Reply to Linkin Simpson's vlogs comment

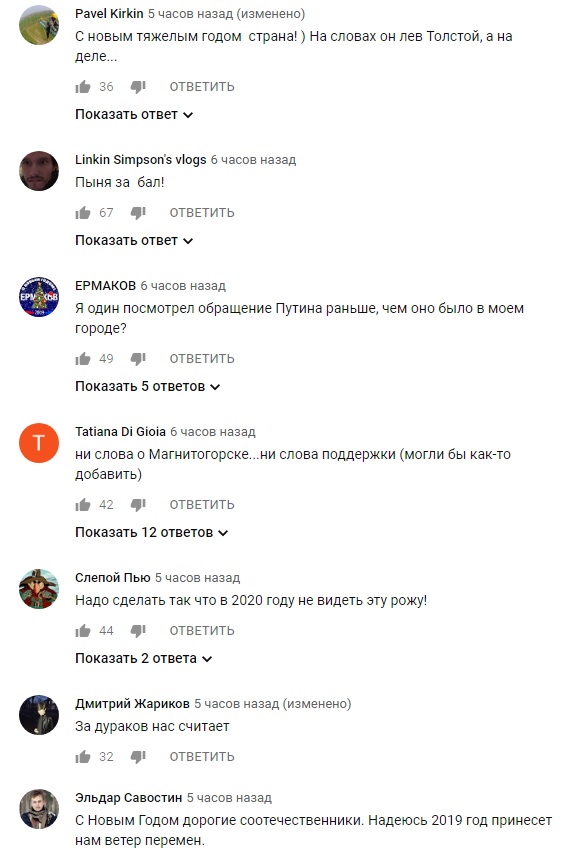pos(202,213)
